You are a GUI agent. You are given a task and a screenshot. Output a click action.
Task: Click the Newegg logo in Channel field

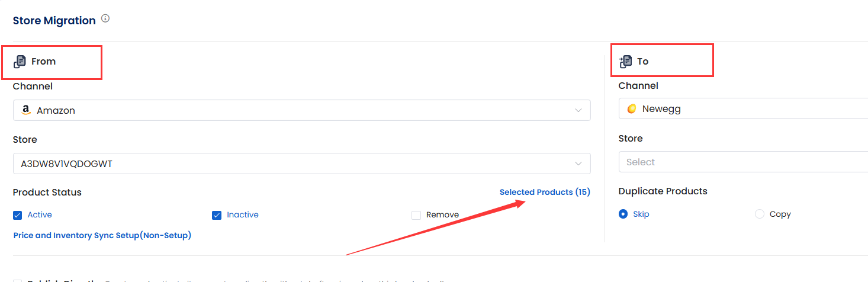click(632, 109)
